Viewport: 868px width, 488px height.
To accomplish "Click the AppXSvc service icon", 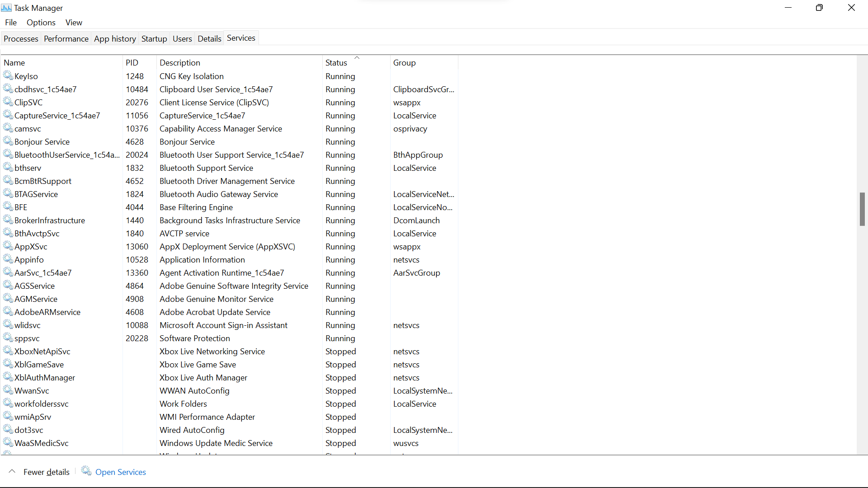I will [x=8, y=246].
